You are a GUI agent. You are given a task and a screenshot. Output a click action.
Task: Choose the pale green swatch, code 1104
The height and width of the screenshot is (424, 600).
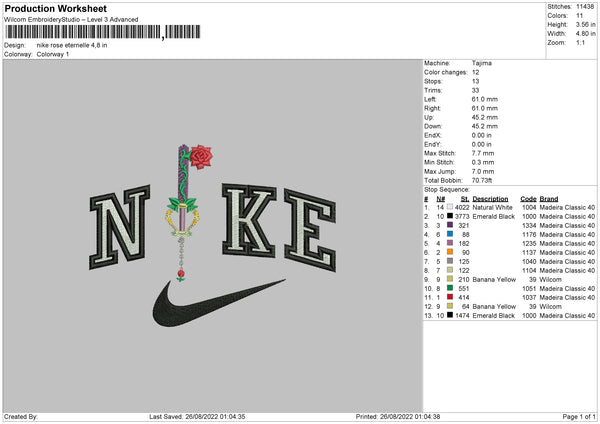(450, 270)
